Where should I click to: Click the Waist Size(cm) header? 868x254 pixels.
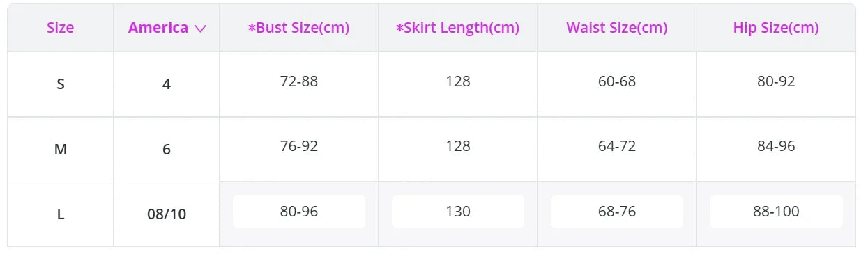(x=617, y=28)
